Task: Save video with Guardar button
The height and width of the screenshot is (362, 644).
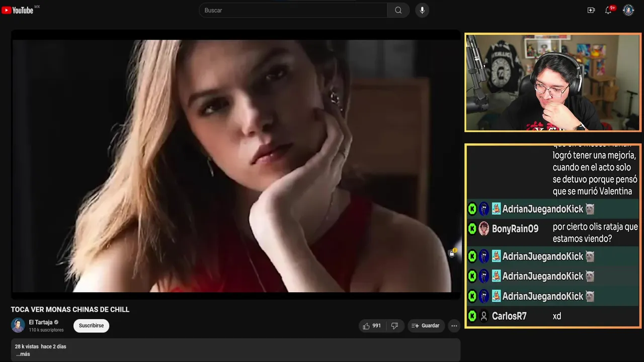Action: pos(426,326)
